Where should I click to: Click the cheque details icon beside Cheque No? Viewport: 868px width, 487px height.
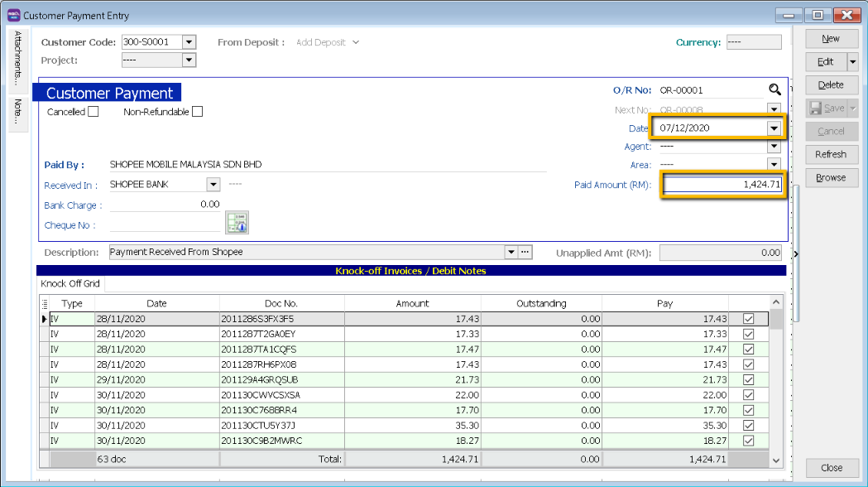click(x=237, y=222)
